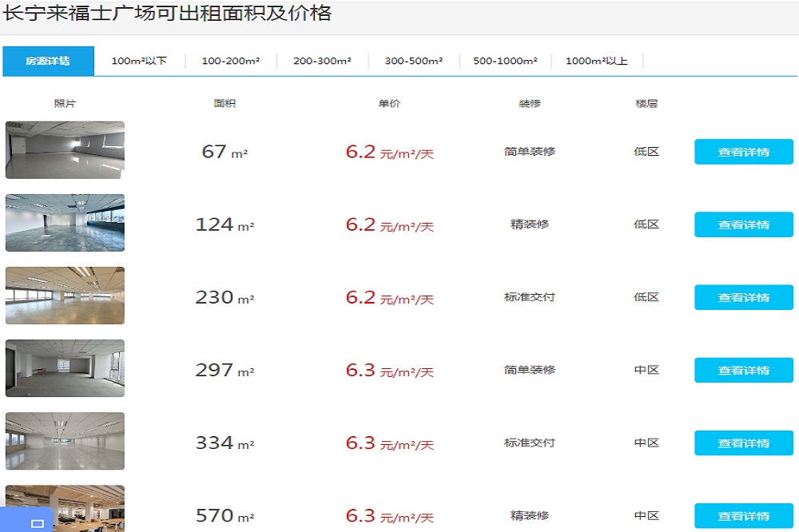Click 查看详情 for the 570 m² listing
This screenshot has width=799, height=532.
[x=743, y=516]
